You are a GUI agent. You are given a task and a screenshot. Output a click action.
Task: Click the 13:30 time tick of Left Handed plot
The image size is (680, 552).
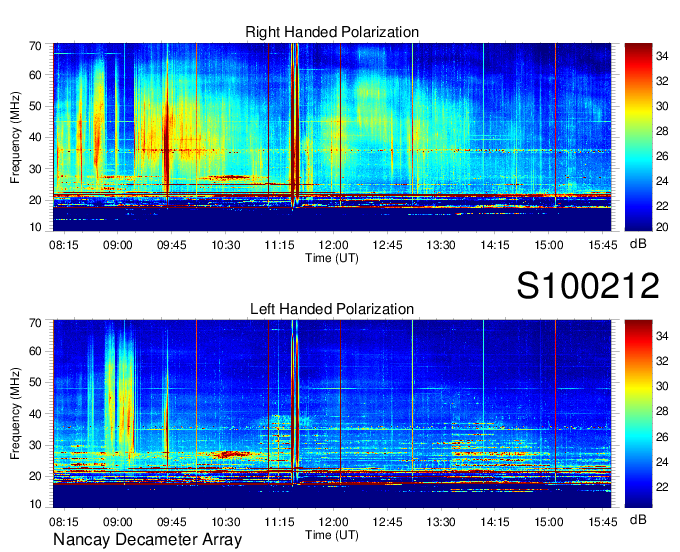tap(441, 522)
